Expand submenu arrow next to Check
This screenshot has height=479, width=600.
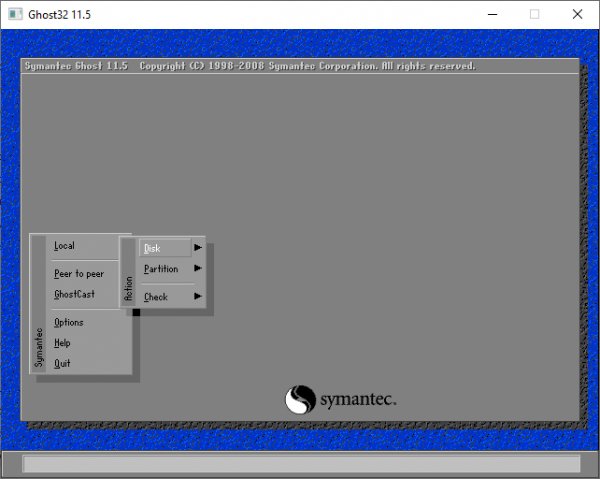click(x=198, y=296)
